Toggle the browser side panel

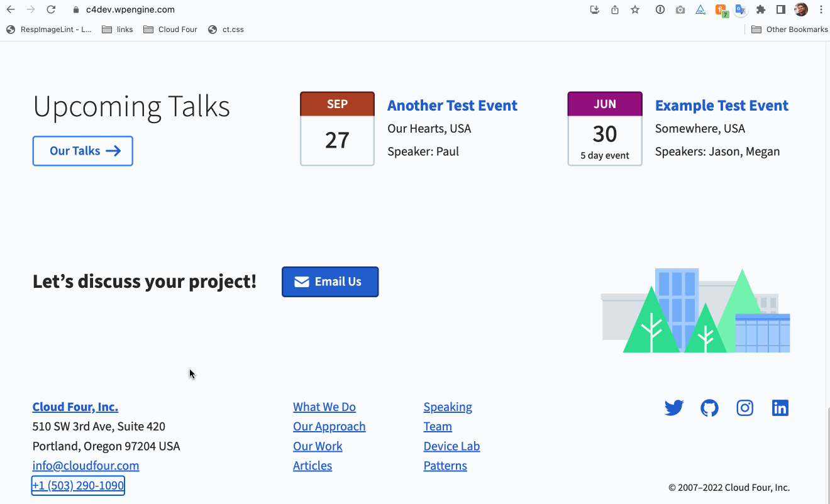pos(781,9)
